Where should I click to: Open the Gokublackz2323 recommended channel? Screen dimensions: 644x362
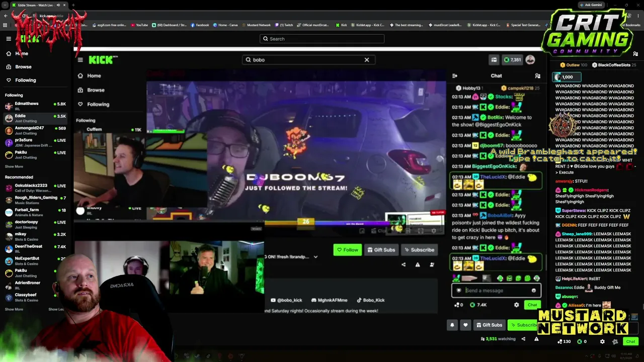[35, 188]
